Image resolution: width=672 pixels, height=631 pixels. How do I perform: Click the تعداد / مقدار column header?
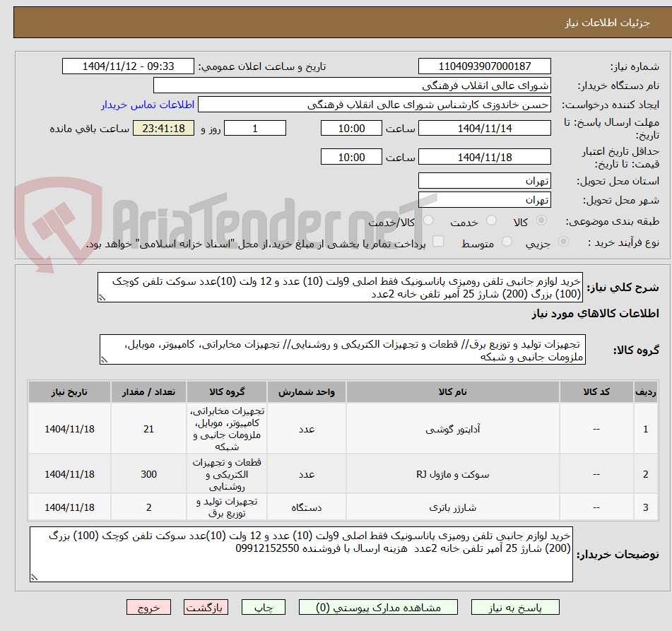pyautogui.click(x=148, y=391)
